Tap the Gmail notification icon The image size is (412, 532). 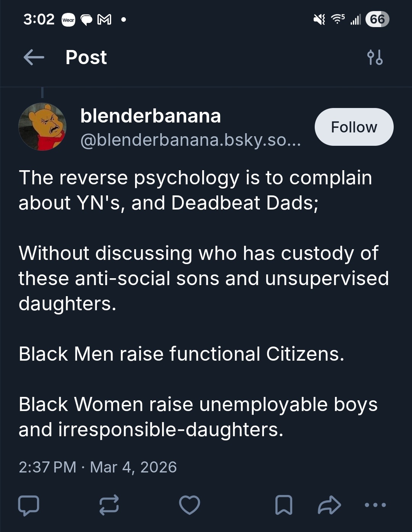104,19
